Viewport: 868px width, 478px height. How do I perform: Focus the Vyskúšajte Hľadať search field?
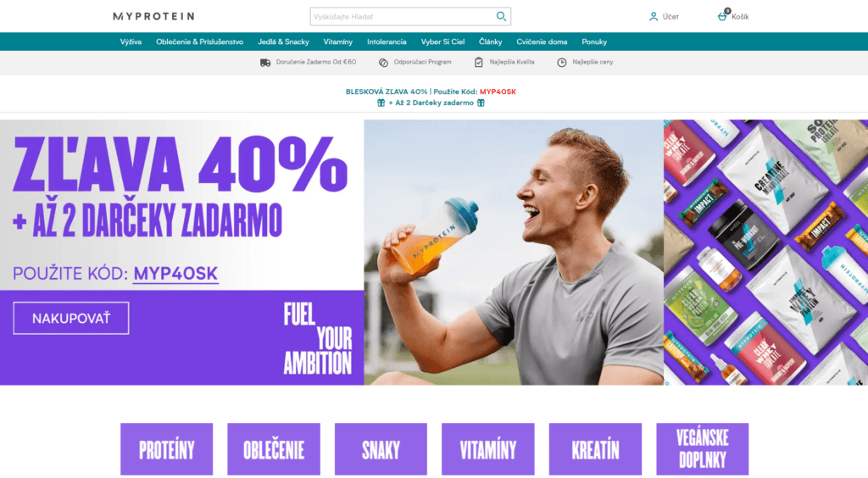(x=403, y=17)
